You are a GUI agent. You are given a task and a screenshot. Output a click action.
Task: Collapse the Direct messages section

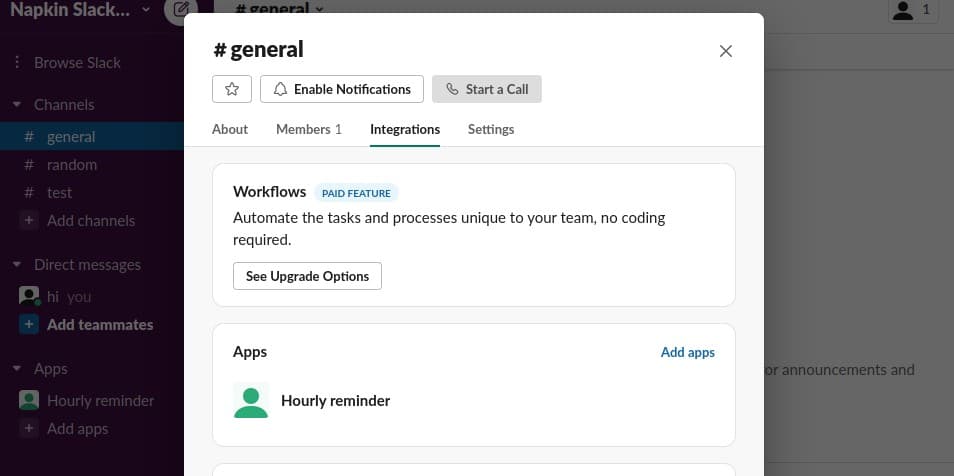[17, 265]
